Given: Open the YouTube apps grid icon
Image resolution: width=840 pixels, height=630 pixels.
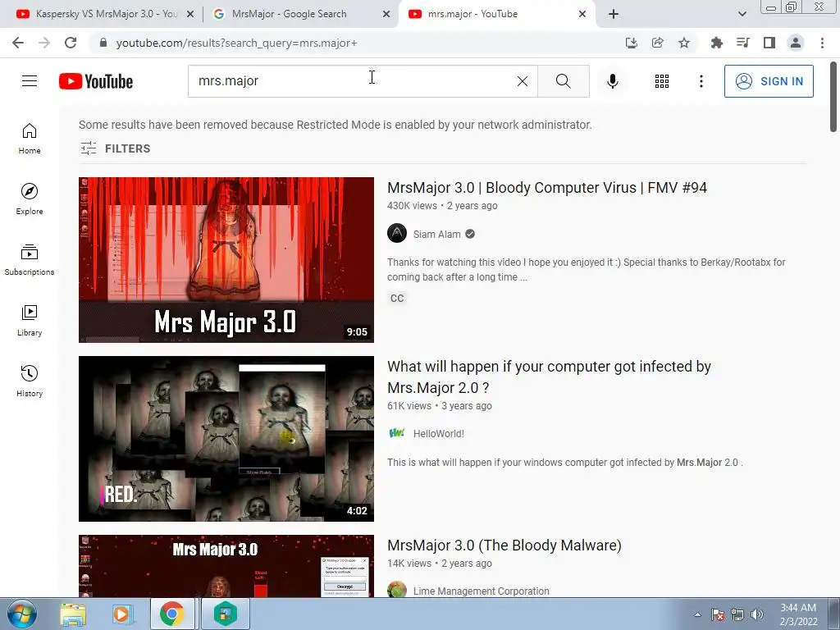Looking at the screenshot, I should point(662,81).
